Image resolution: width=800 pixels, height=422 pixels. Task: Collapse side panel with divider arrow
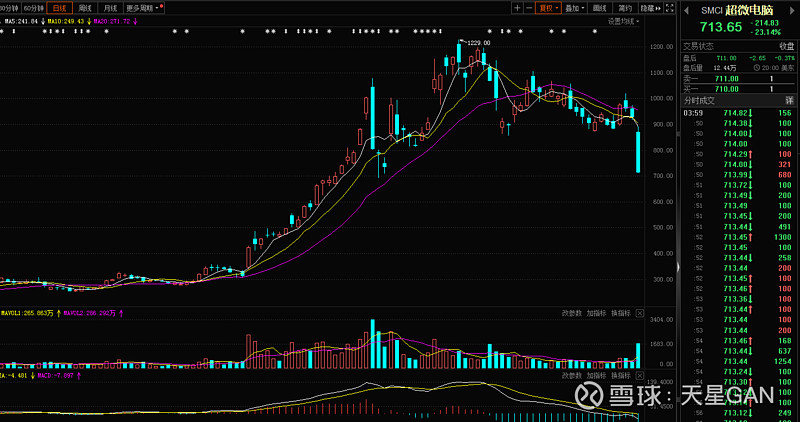click(x=678, y=267)
